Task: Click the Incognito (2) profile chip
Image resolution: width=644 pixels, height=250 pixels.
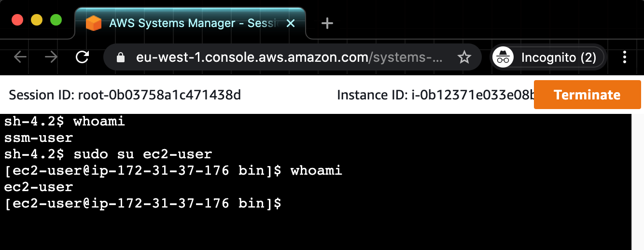Action: click(x=548, y=58)
